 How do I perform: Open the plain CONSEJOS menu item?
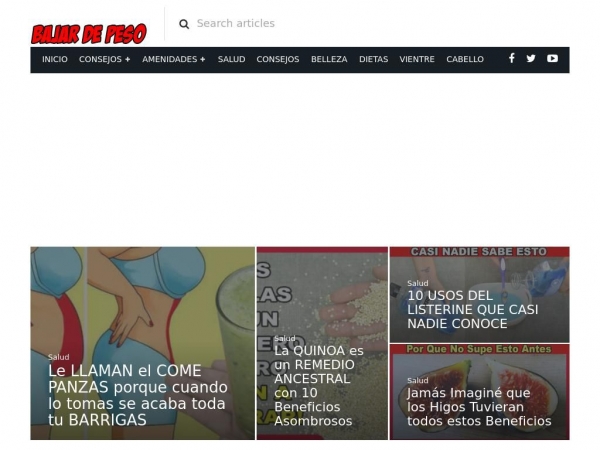(x=278, y=59)
